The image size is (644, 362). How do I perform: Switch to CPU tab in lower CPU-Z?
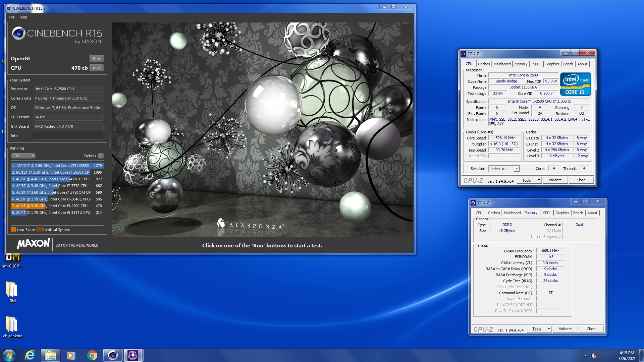coord(479,213)
